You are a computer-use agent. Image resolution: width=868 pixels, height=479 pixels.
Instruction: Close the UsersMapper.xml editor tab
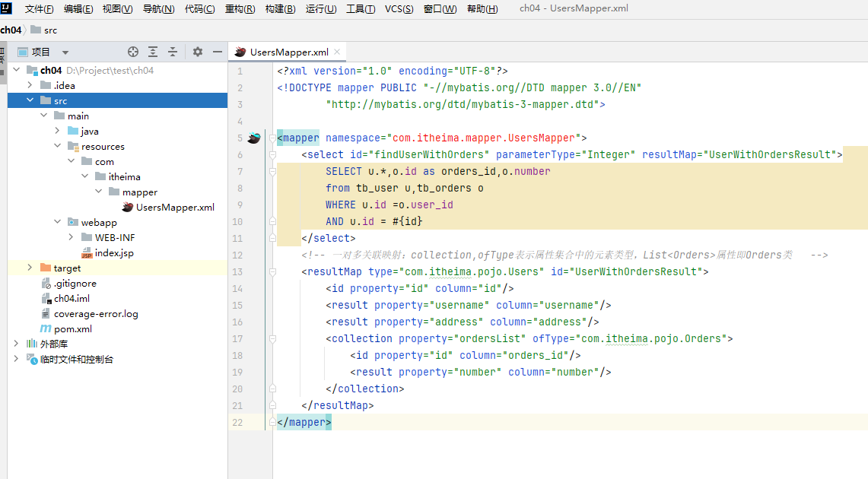338,52
